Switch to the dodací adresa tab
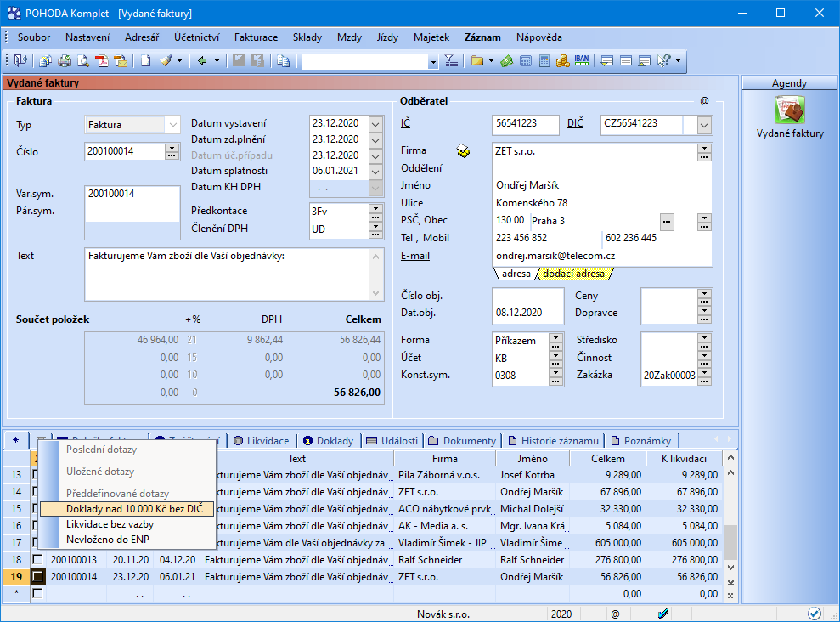This screenshot has width=840, height=622. (574, 274)
